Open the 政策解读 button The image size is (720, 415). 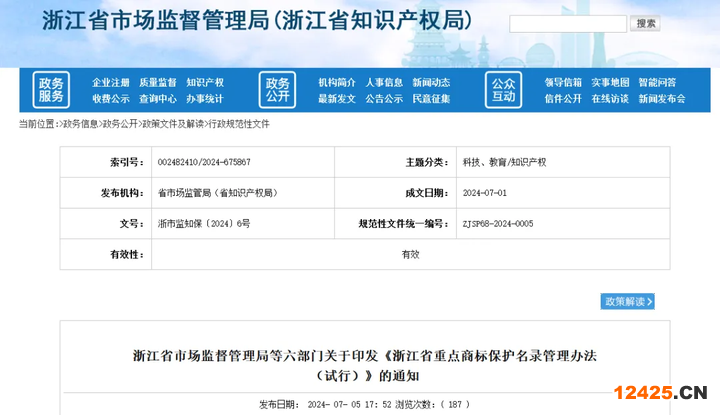tap(628, 301)
